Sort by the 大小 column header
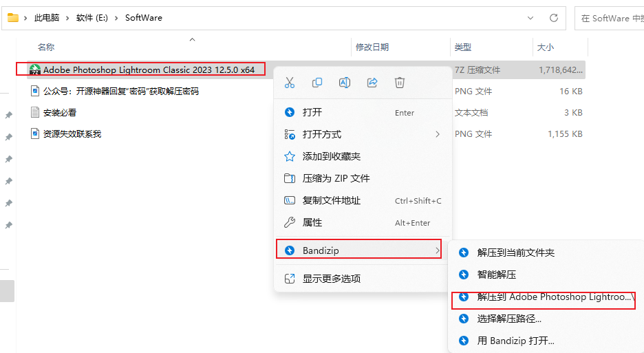The height and width of the screenshot is (353, 644). coord(546,47)
